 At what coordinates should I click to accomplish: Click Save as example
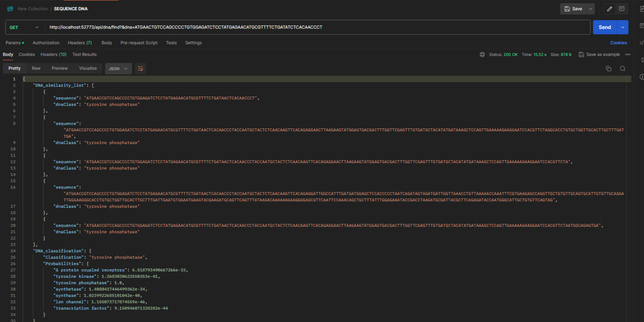[599, 55]
